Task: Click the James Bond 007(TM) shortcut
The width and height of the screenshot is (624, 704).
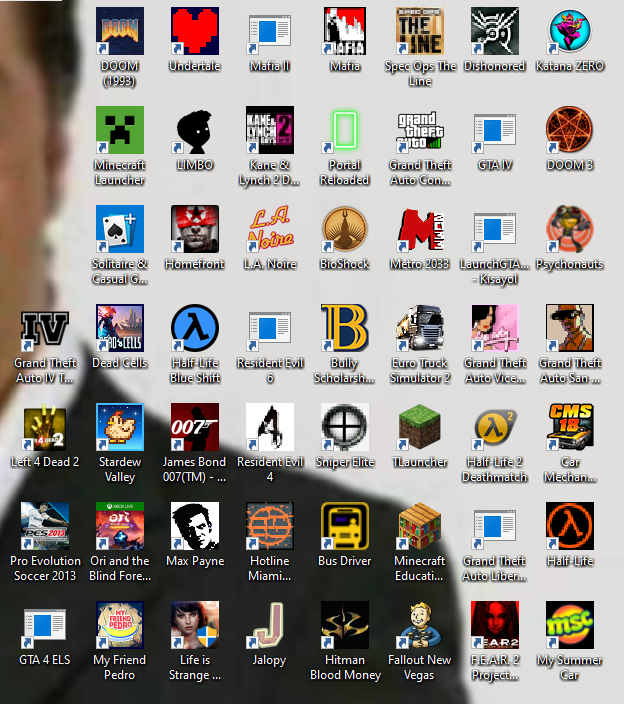Action: 195,427
